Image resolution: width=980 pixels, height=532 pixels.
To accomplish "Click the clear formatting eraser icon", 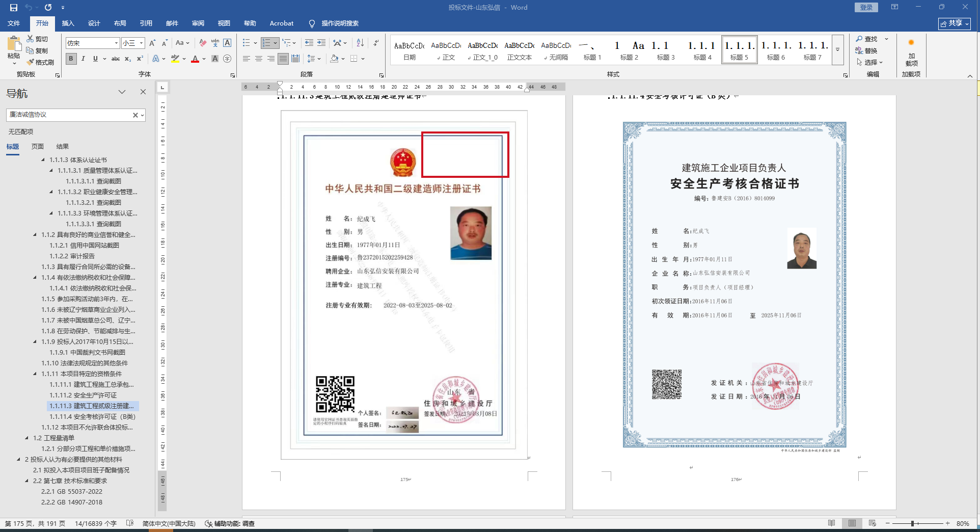I will tap(203, 43).
